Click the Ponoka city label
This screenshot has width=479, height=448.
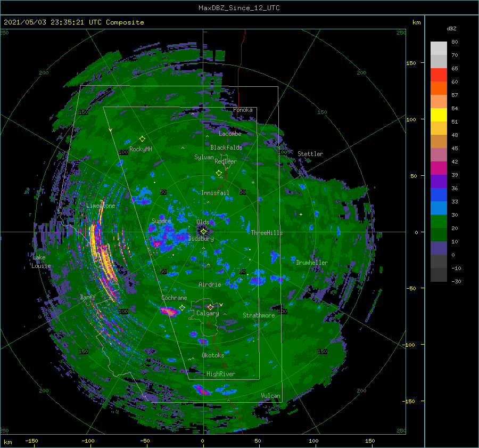(243, 110)
